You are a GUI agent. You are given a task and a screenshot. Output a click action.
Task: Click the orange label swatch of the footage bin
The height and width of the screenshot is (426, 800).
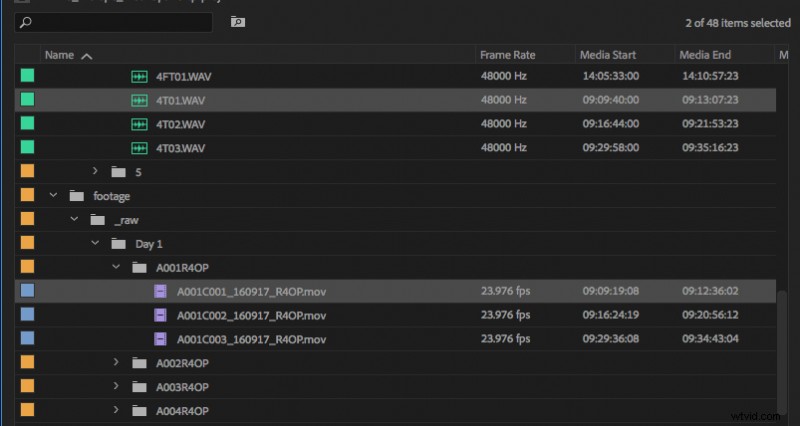click(28, 195)
